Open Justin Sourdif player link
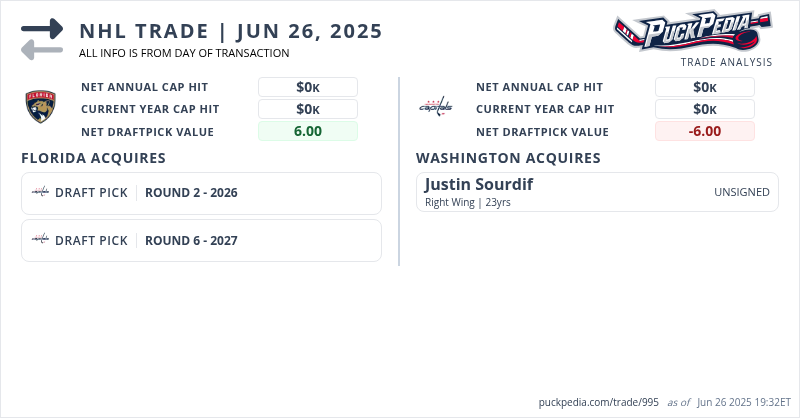 coord(479,185)
